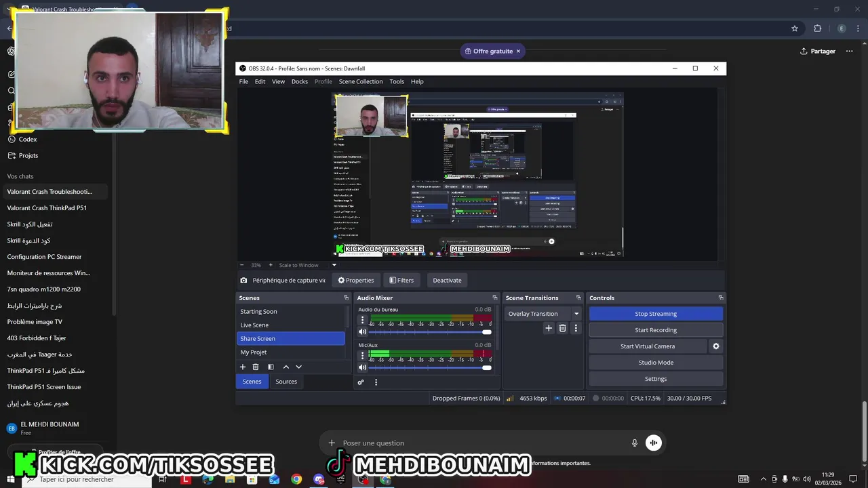Switch to the Scenes tab
The image size is (868, 488).
pyautogui.click(x=252, y=382)
